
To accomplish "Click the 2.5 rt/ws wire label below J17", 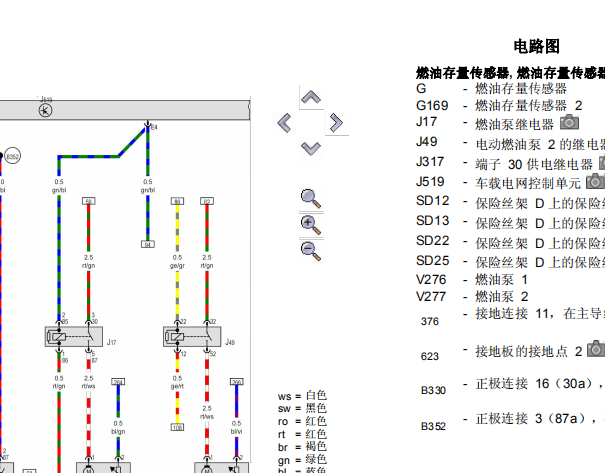I will [88, 382].
